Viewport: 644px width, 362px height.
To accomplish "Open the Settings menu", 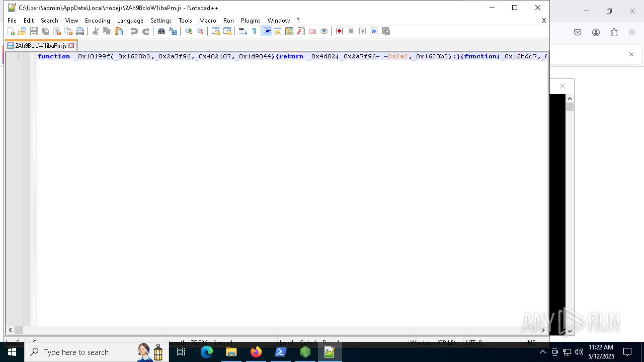I will tap(161, 21).
